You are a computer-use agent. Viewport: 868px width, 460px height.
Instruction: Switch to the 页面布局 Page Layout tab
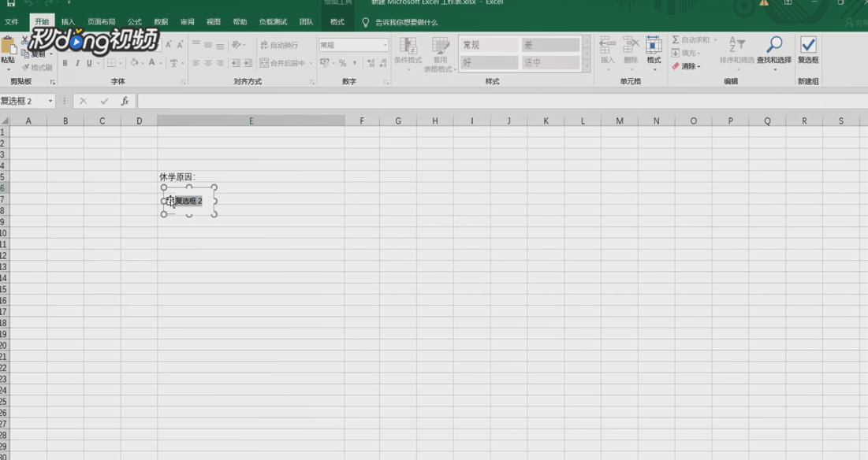tap(101, 22)
